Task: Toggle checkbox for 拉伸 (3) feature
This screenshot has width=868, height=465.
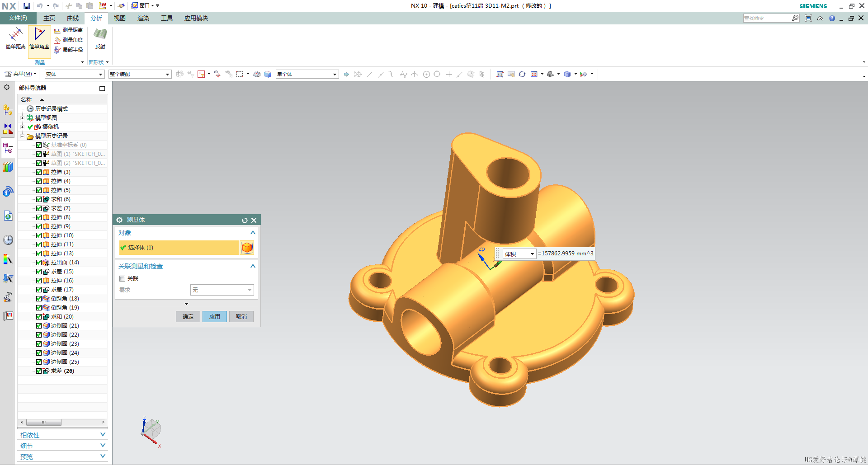Action: pos(39,172)
